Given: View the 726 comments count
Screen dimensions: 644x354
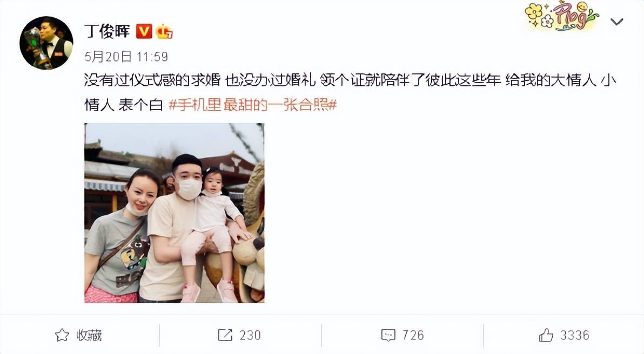Looking at the screenshot, I should [x=413, y=335].
